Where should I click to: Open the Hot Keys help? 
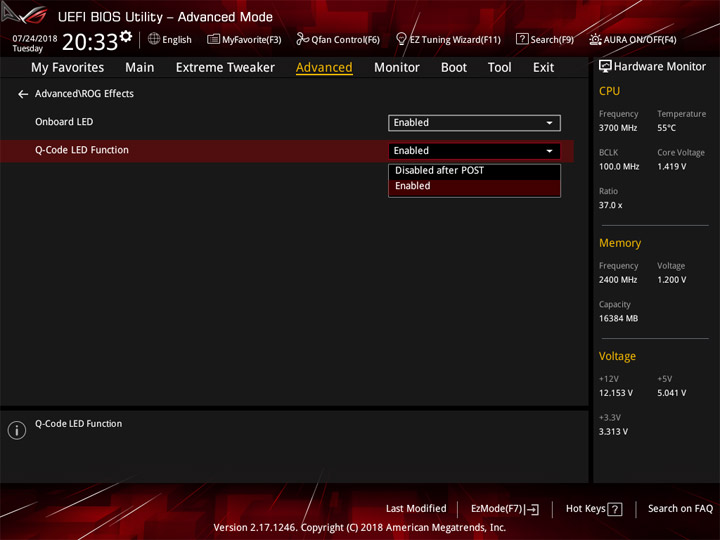(x=594, y=509)
